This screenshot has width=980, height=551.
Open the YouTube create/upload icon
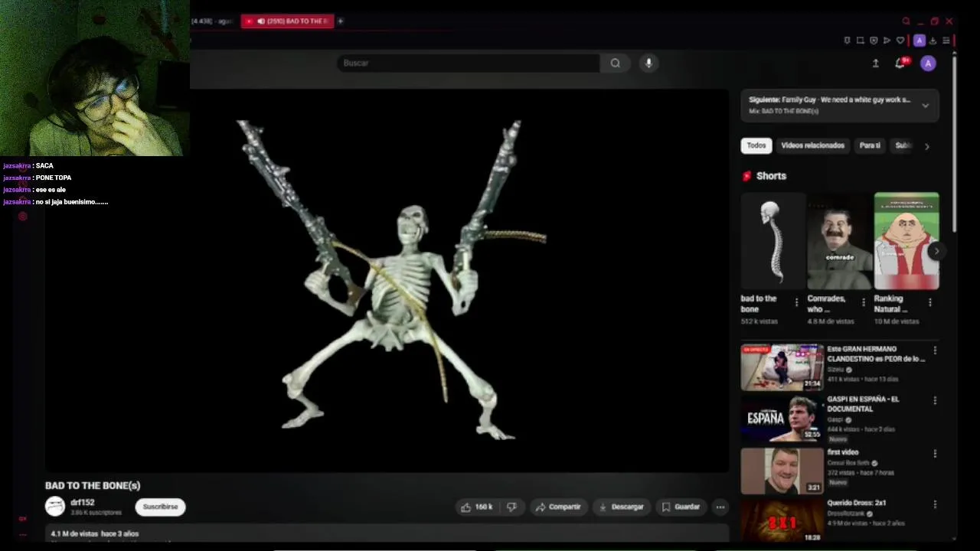click(x=875, y=64)
